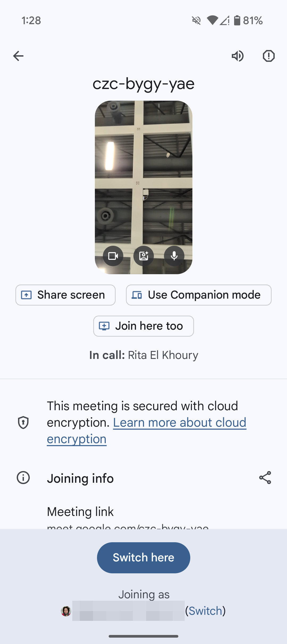Open the audio output speaker selector
This screenshot has width=287, height=644.
click(x=238, y=56)
